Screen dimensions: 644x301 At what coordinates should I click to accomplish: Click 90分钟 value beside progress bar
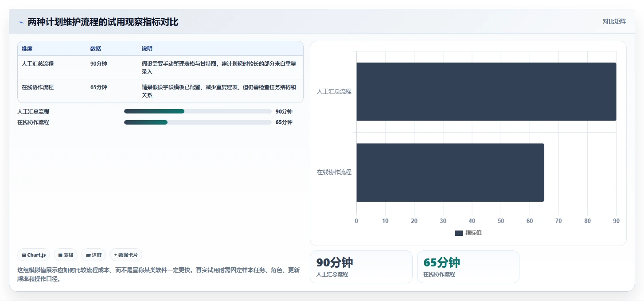click(284, 112)
